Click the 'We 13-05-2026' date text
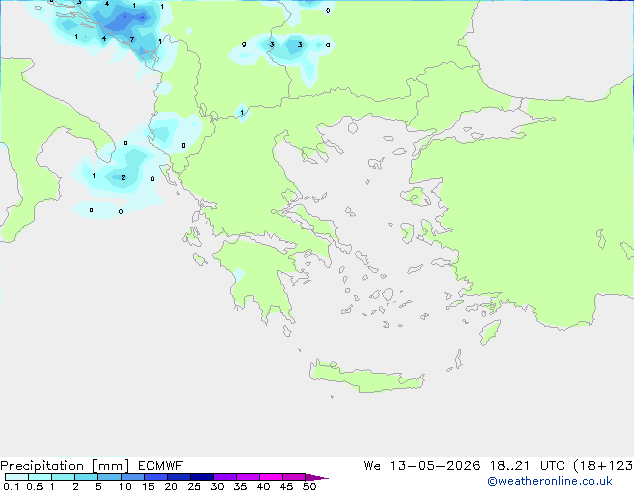Image resolution: width=634 pixels, height=490 pixels. [422, 466]
